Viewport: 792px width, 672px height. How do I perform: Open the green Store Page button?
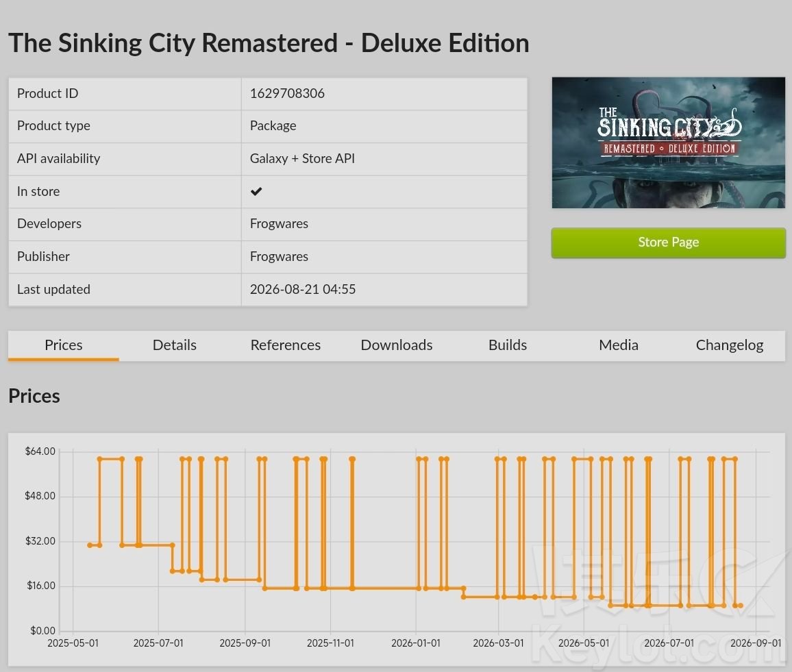668,243
